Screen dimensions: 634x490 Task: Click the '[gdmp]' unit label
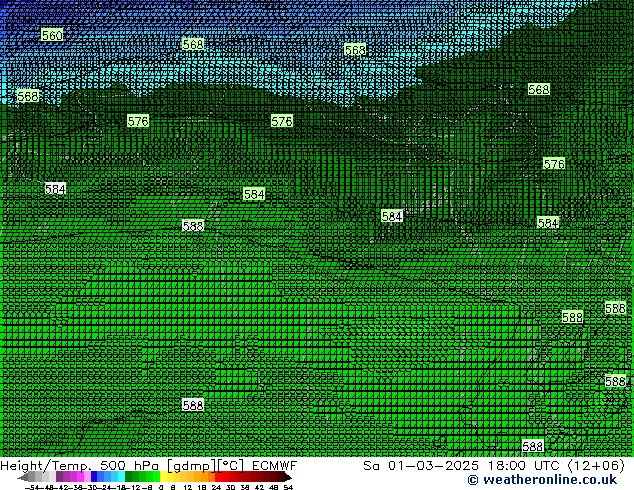pos(191,466)
